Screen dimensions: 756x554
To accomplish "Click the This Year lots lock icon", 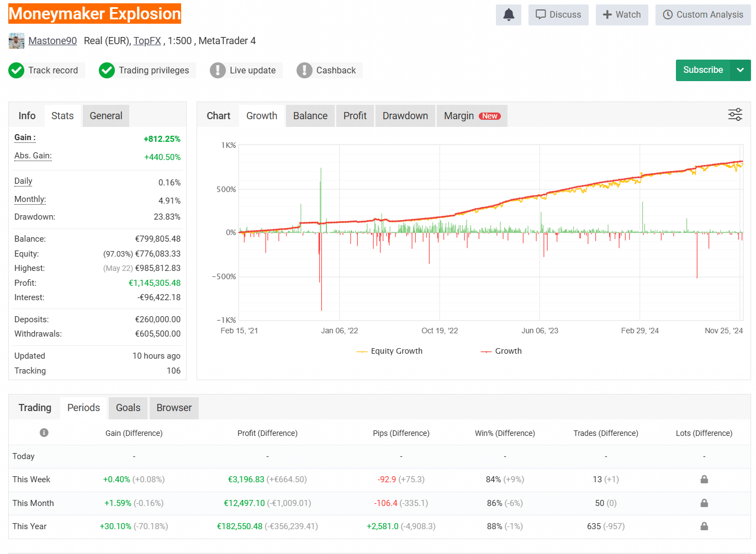I will pos(704,526).
